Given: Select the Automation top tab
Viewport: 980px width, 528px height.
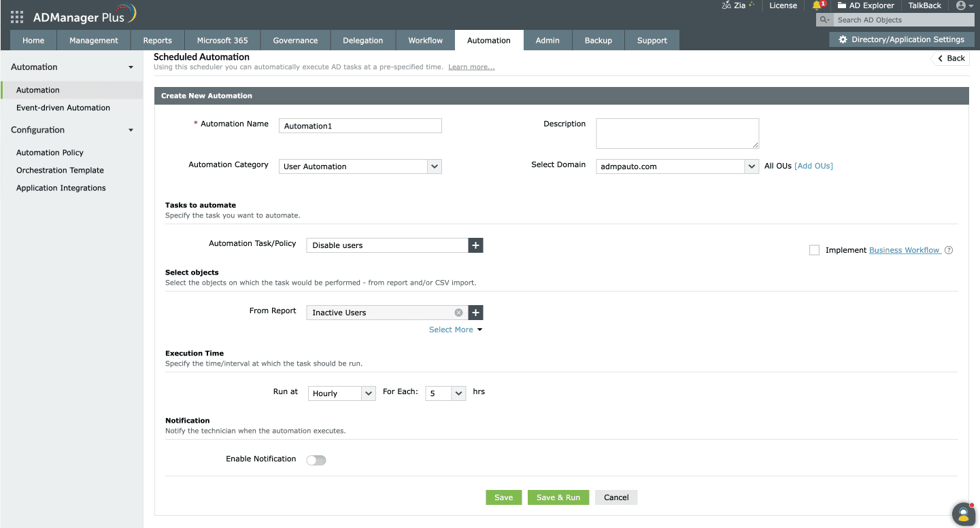Looking at the screenshot, I should (489, 40).
